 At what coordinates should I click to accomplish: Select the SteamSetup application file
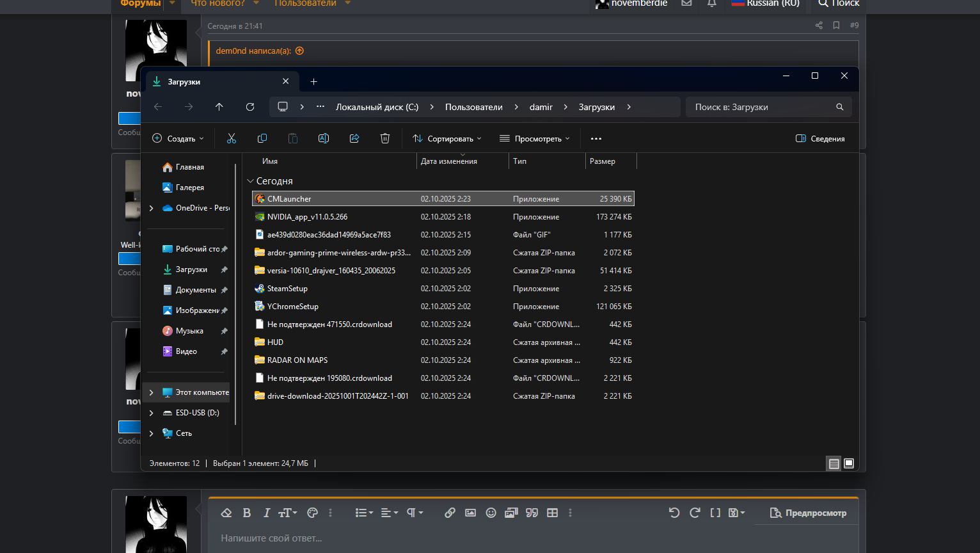pos(287,289)
